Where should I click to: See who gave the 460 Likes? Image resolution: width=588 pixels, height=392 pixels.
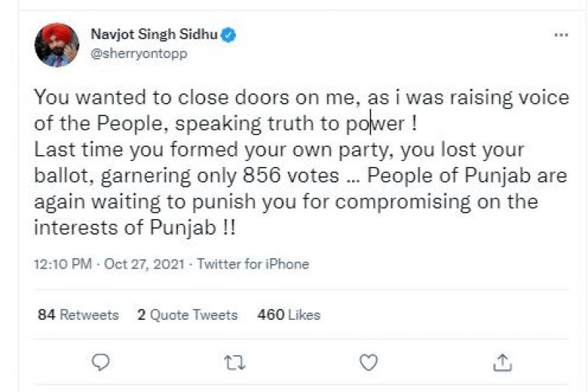coord(289,315)
